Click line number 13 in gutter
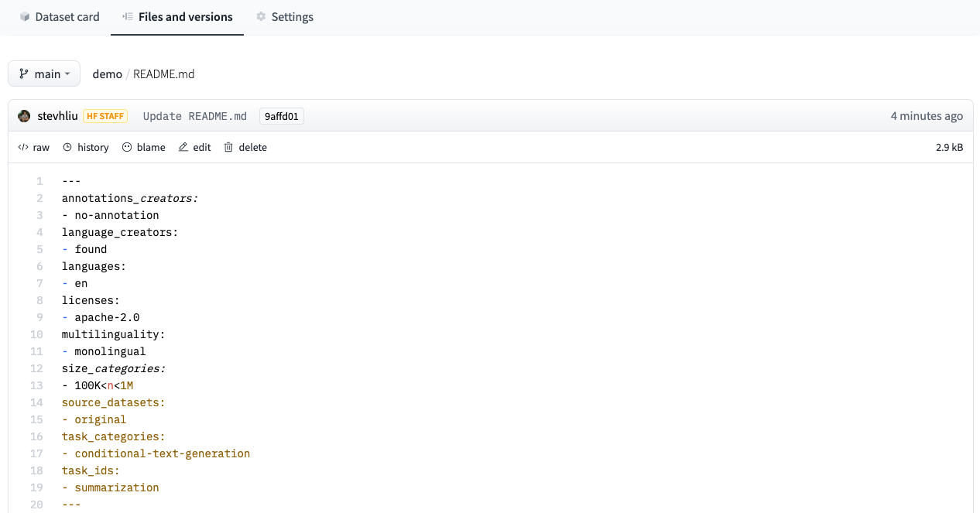This screenshot has height=513, width=980. [x=37, y=385]
